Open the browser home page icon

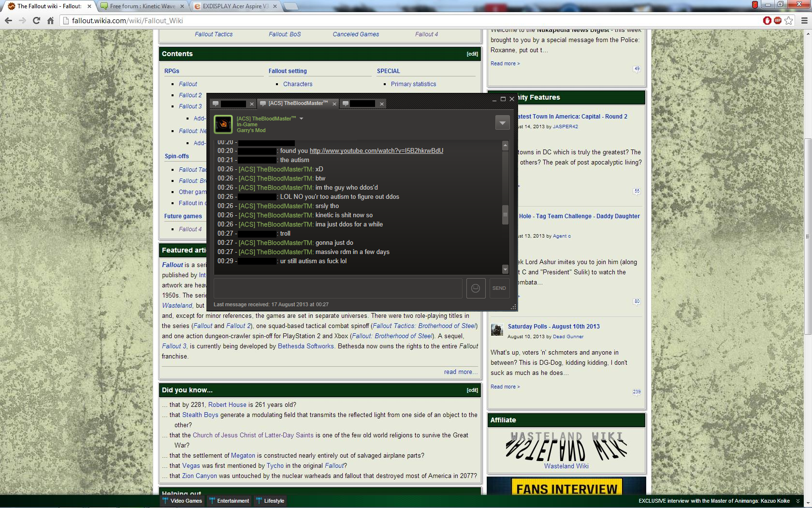pos(50,20)
